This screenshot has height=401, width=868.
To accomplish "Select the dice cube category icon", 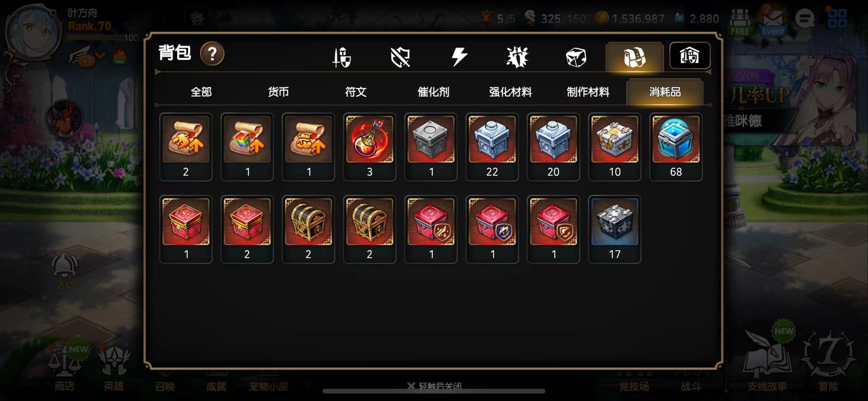I will (x=576, y=57).
